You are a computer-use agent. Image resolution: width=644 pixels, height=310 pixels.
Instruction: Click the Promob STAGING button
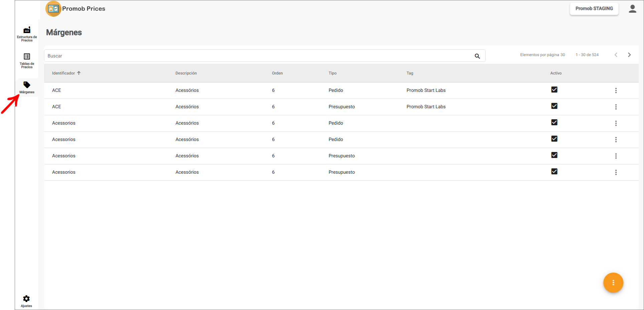(x=594, y=9)
